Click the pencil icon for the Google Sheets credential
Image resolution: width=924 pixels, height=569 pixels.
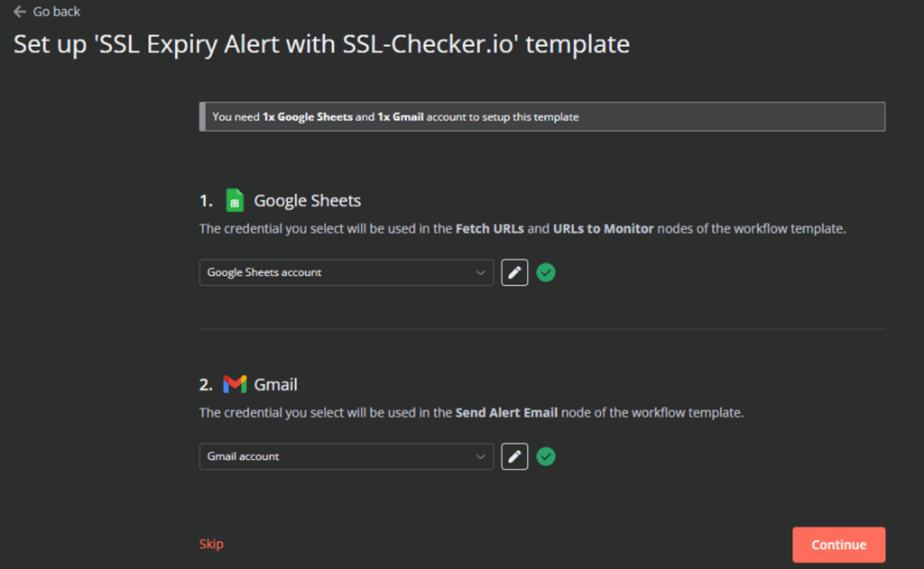tap(514, 272)
